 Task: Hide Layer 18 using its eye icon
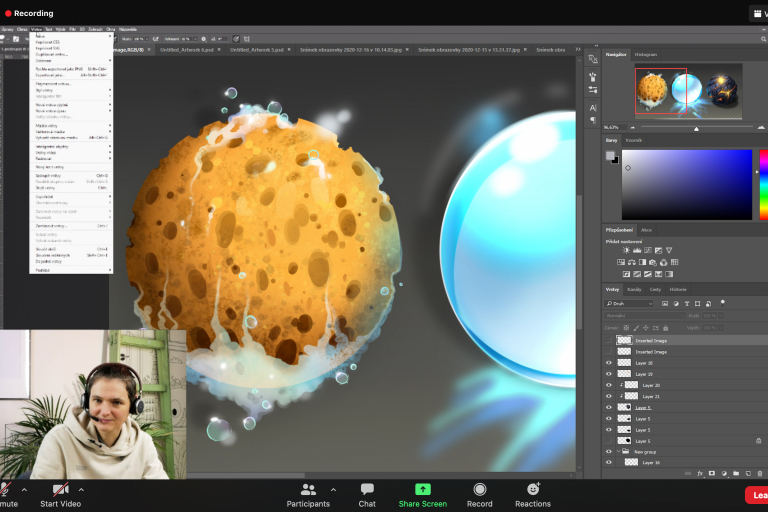[609, 363]
